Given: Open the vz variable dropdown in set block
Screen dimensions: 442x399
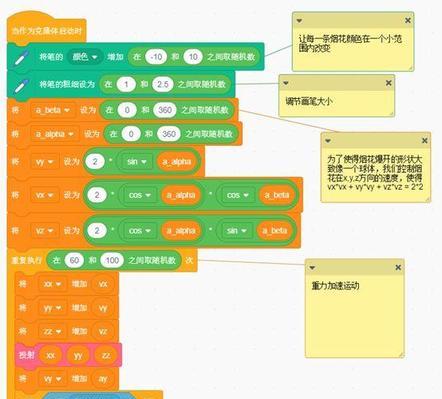Looking at the screenshot, I should (45, 231).
